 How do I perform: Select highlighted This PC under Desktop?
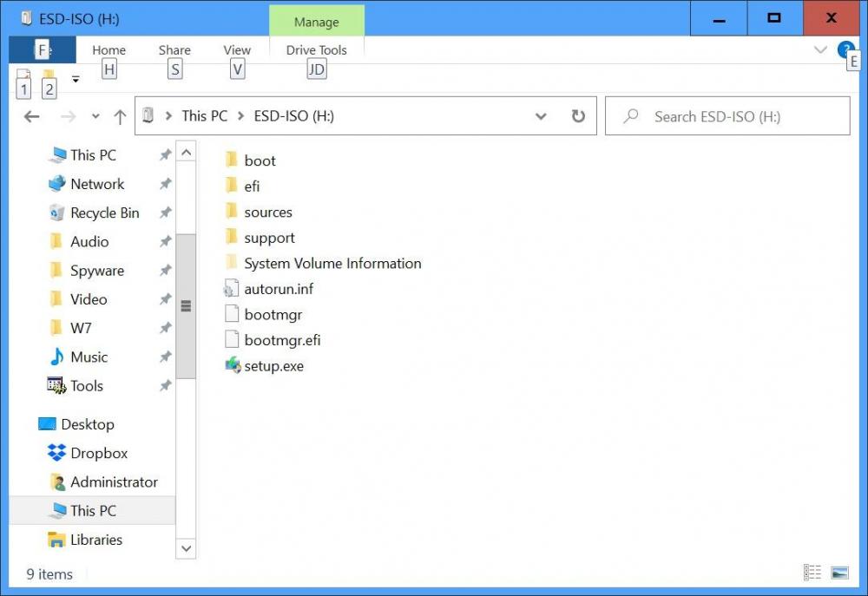click(x=93, y=510)
